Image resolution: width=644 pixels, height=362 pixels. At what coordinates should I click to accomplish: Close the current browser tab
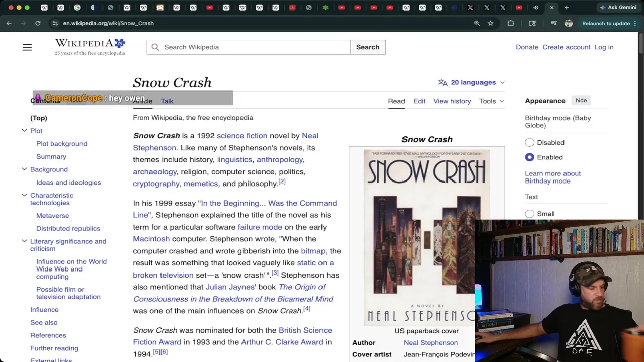point(552,8)
